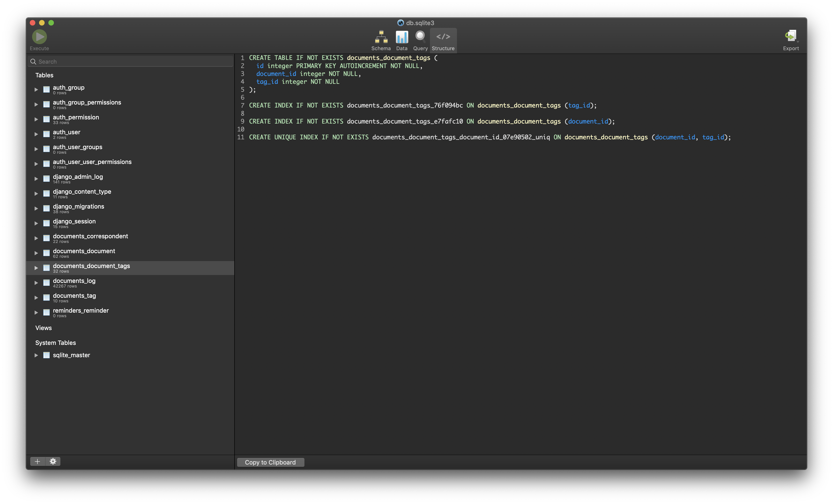The width and height of the screenshot is (833, 504).
Task: Expand the auth_permission table
Action: pos(36,119)
